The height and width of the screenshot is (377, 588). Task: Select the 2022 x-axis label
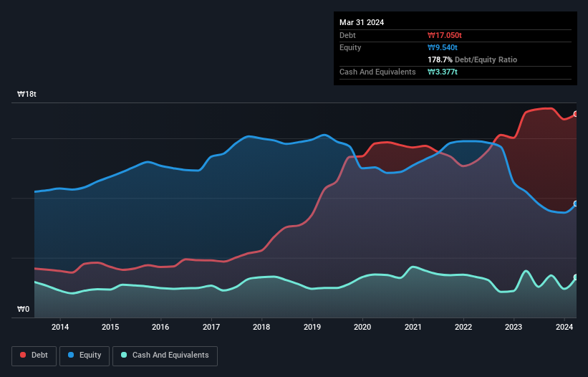(x=463, y=327)
